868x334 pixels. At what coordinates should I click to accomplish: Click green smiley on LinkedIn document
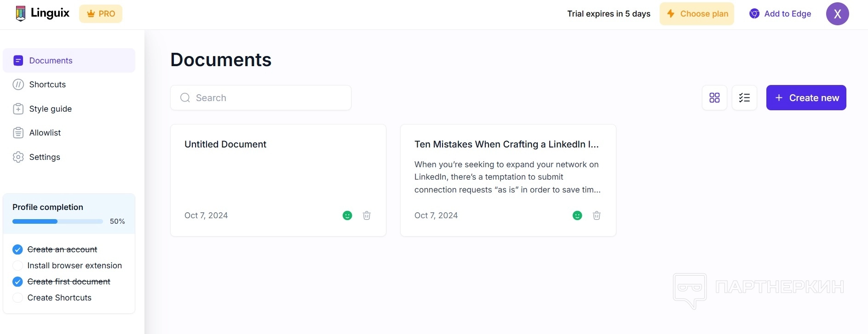pyautogui.click(x=577, y=215)
